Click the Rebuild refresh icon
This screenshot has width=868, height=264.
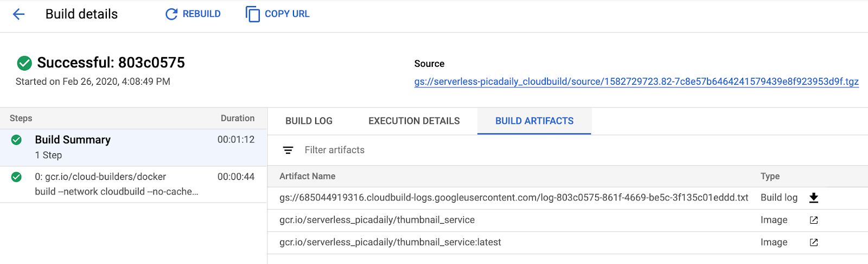tap(171, 14)
